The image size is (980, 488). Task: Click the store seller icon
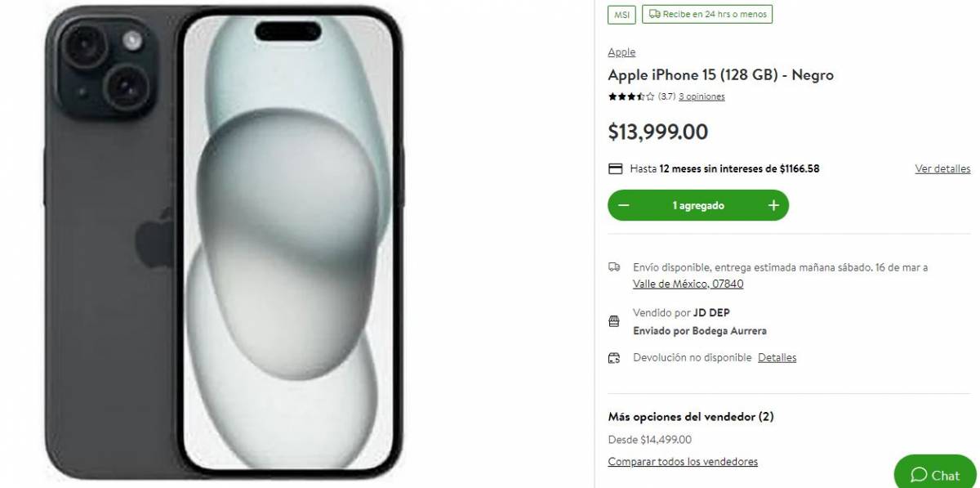[614, 322]
